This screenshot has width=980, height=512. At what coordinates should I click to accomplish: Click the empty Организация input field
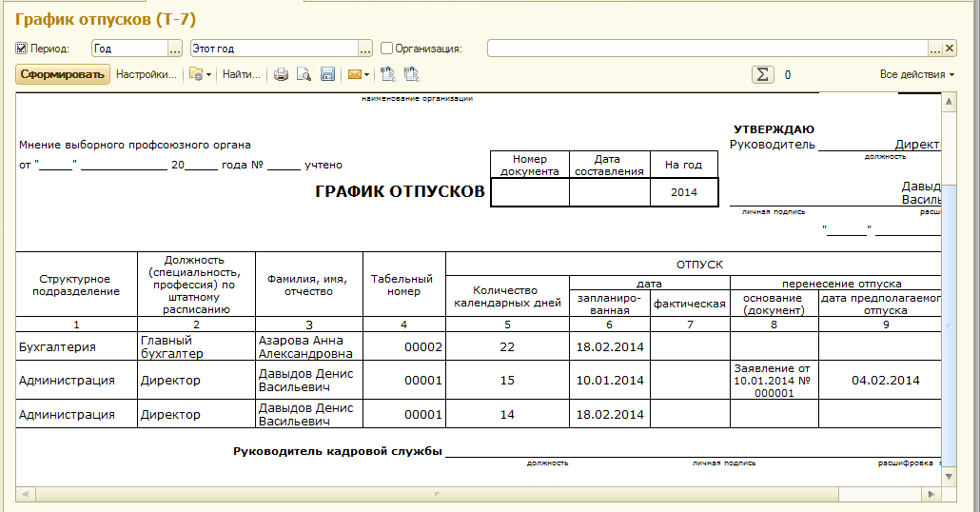pyautogui.click(x=708, y=49)
